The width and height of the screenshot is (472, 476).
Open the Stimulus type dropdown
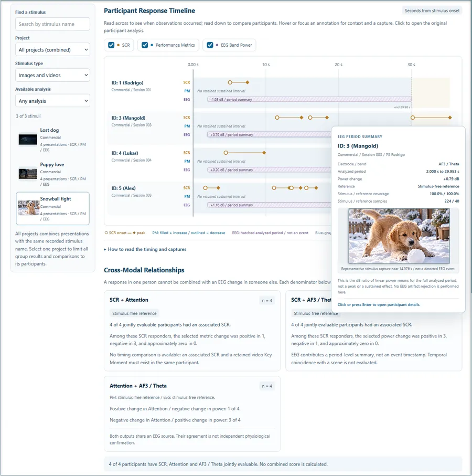52,75
